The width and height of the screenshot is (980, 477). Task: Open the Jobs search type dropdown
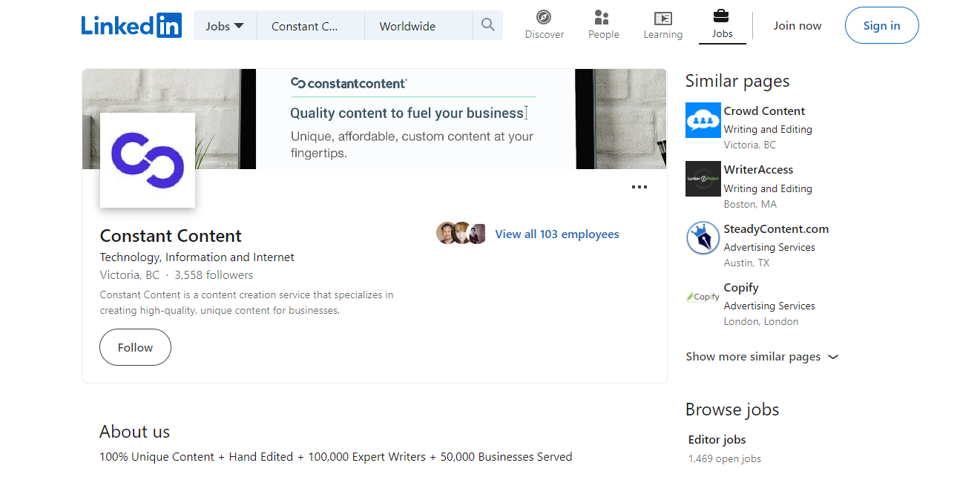tap(225, 26)
